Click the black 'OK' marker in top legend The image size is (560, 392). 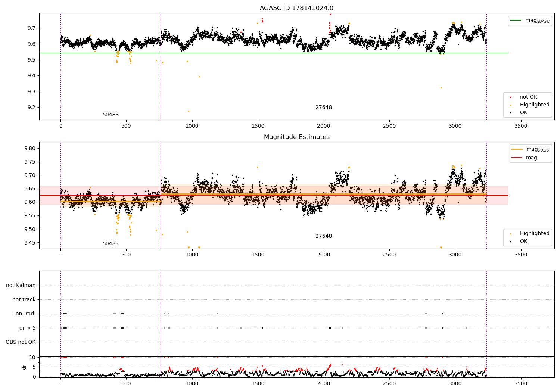(x=510, y=113)
